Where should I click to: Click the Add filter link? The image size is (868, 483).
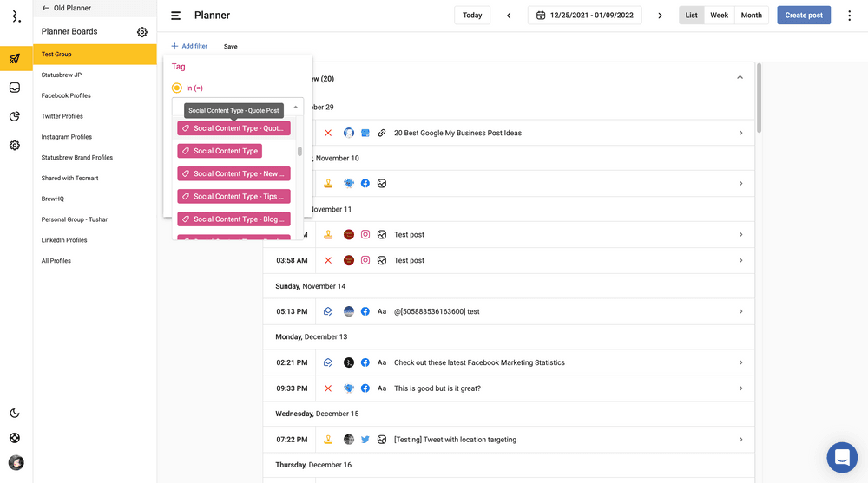click(x=189, y=46)
